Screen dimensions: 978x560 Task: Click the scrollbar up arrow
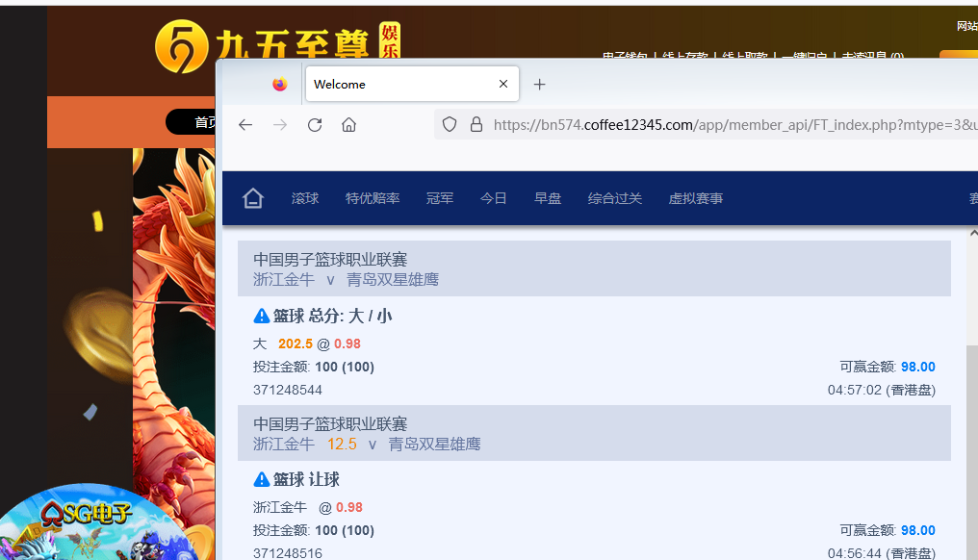[x=973, y=233]
